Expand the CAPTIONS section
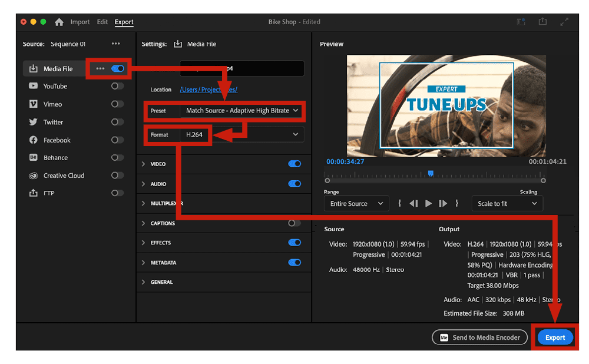The image size is (589, 364). click(144, 223)
